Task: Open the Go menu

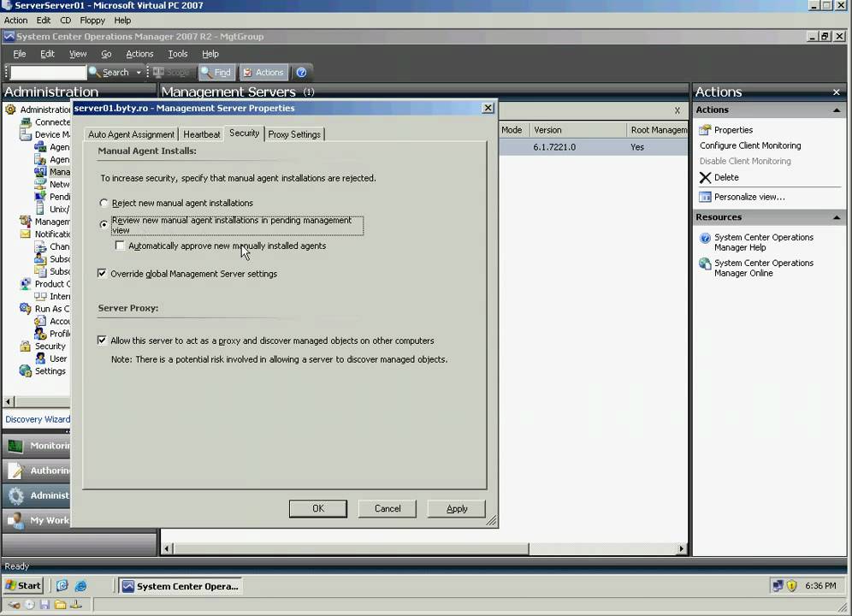Action: pos(106,54)
